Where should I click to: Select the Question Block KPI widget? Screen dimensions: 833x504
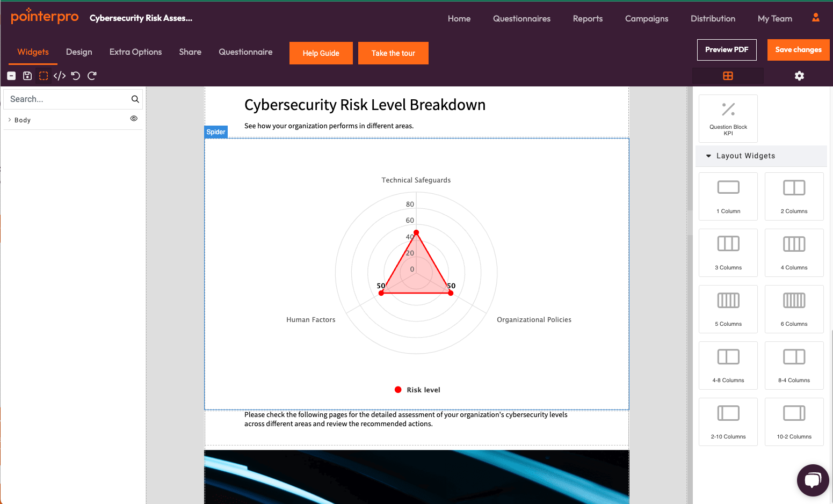pos(728,119)
